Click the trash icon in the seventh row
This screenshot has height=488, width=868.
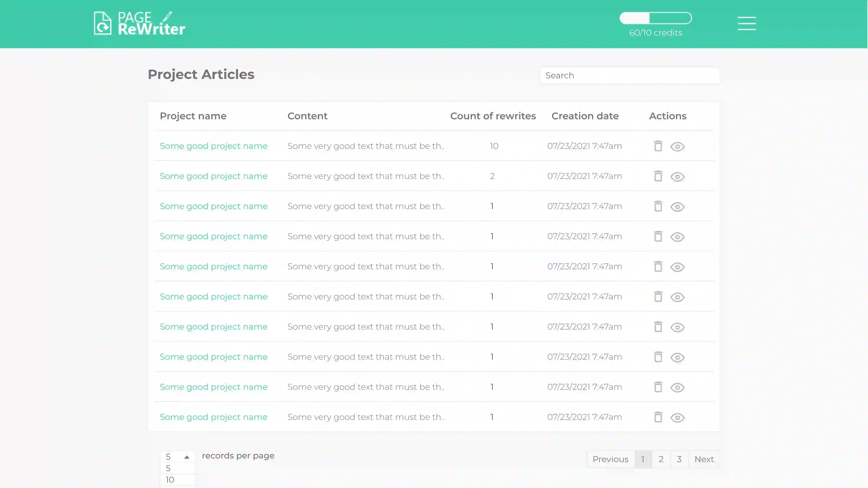click(x=658, y=327)
